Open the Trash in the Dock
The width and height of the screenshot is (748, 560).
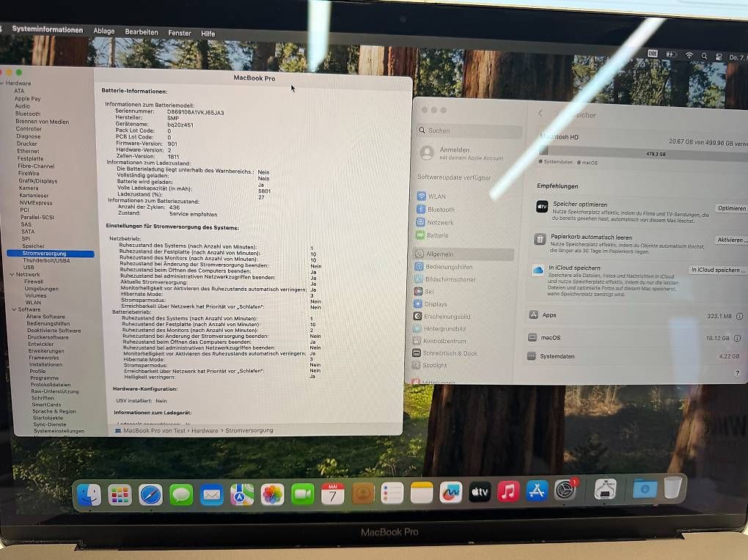coord(672,487)
